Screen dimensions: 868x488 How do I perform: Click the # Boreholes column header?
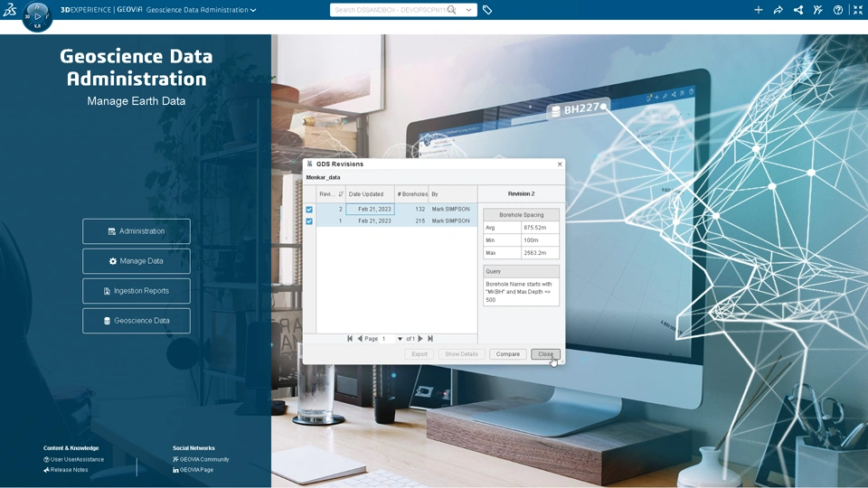[412, 194]
